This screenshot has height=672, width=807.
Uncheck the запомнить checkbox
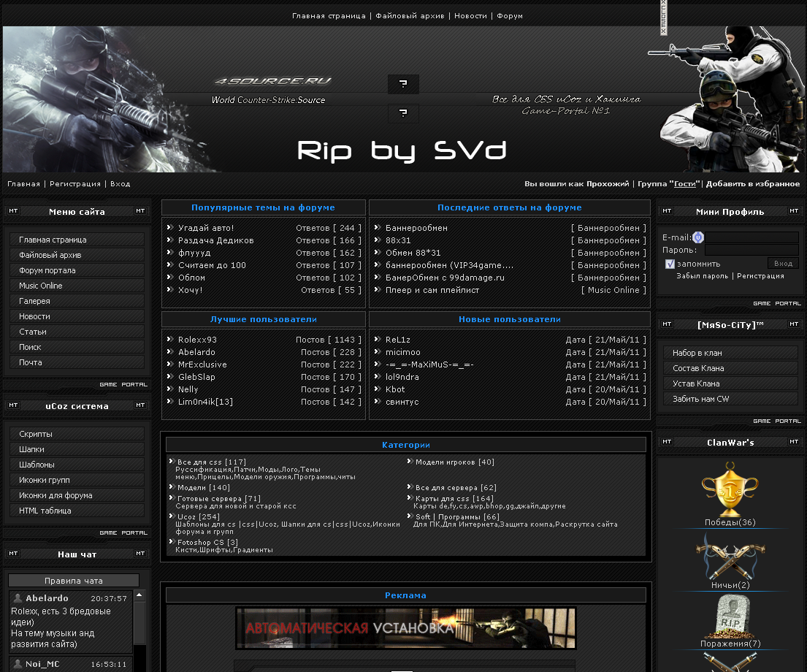pyautogui.click(x=670, y=264)
